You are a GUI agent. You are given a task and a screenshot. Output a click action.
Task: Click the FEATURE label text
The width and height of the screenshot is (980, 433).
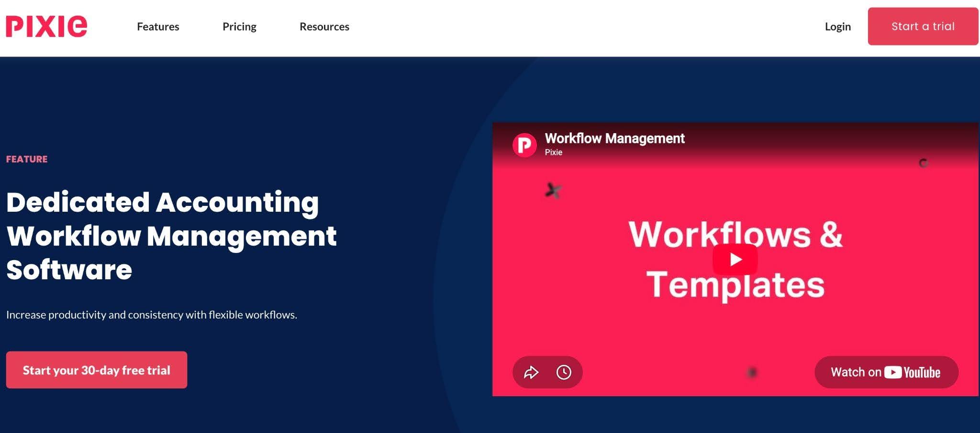[27, 159]
